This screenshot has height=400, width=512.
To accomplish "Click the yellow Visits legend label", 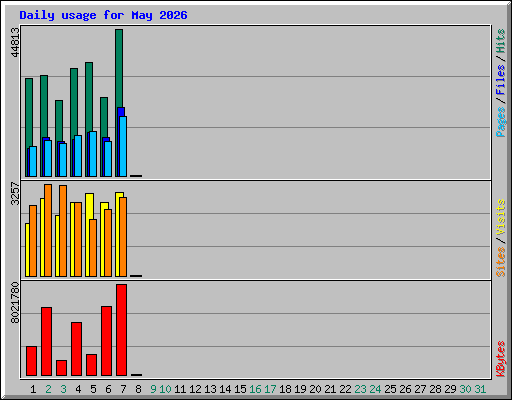I will pyautogui.click(x=501, y=217).
